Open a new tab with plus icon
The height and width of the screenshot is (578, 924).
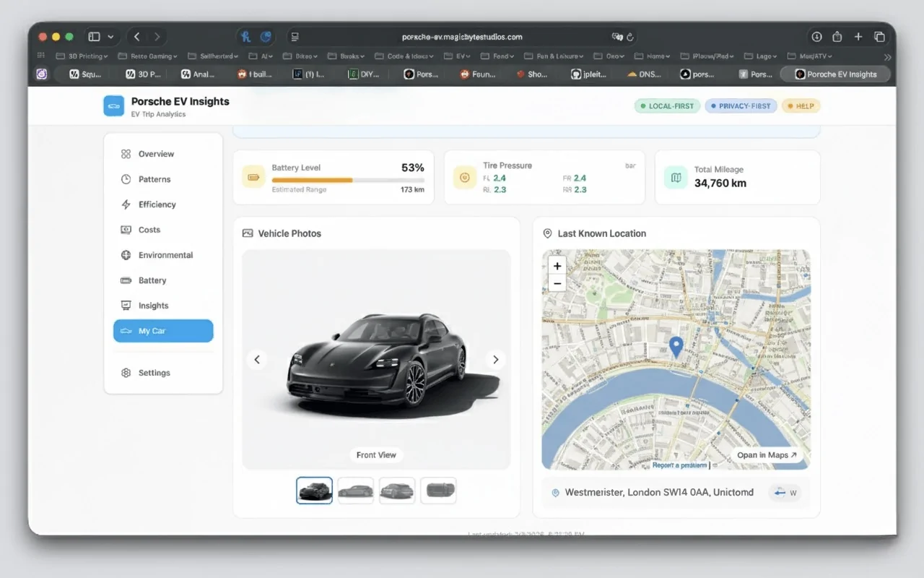point(858,36)
